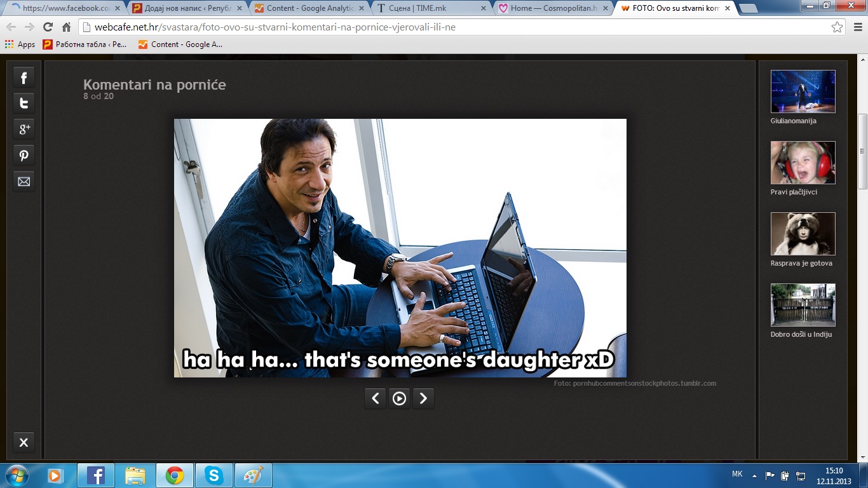Bookmark this page with the star icon
This screenshot has width=868, height=488.
pos(837,27)
